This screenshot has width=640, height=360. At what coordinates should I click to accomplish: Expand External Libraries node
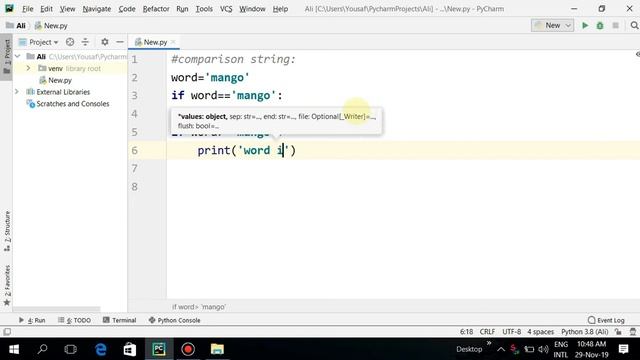(x=17, y=92)
